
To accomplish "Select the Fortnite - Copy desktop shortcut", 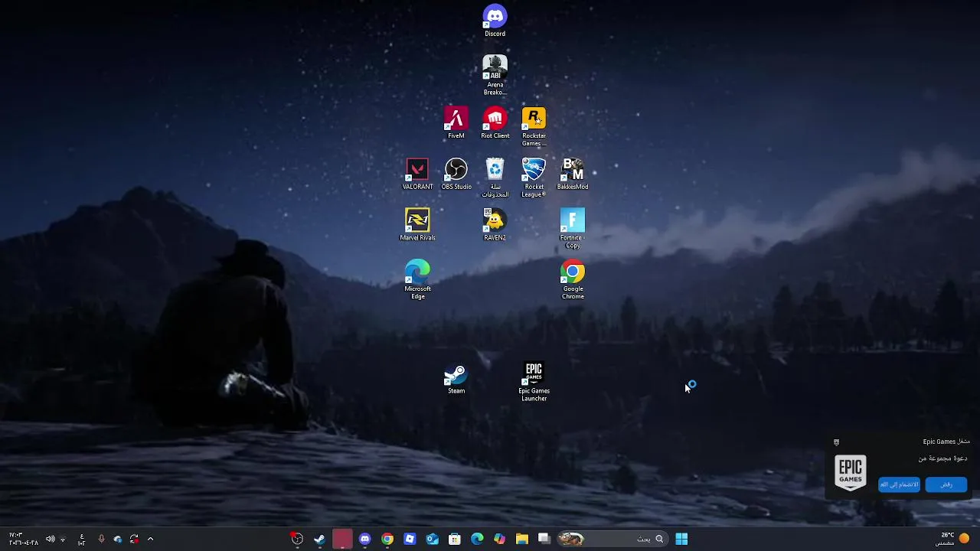I will (x=573, y=228).
